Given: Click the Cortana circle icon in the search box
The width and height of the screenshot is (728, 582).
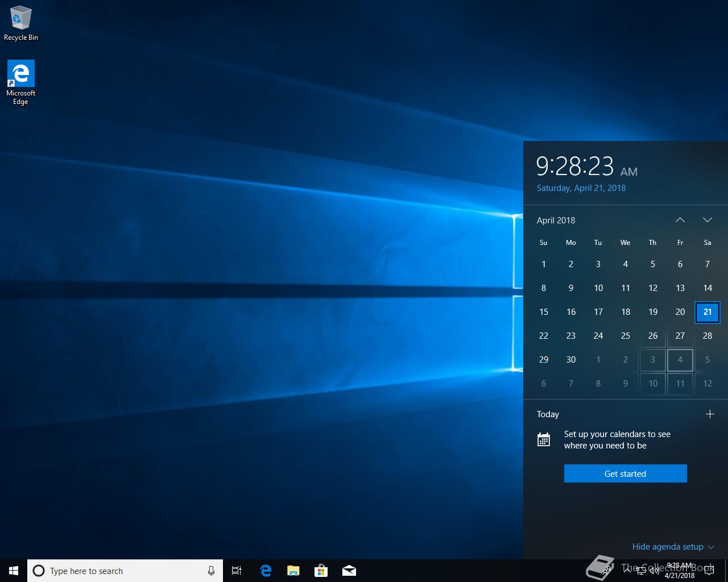Looking at the screenshot, I should point(39,571).
